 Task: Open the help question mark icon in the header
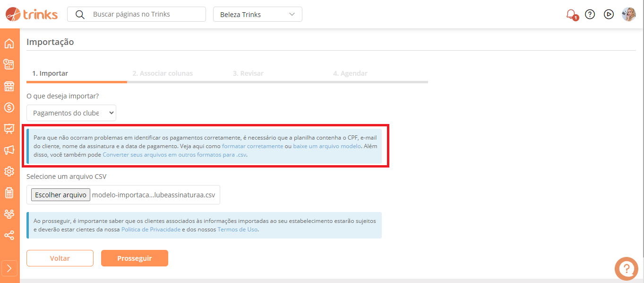coord(590,14)
